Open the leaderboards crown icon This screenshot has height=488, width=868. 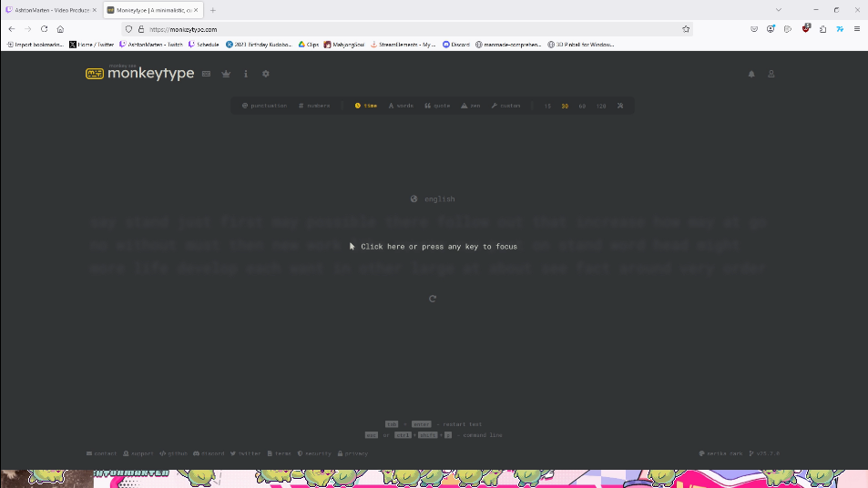226,74
